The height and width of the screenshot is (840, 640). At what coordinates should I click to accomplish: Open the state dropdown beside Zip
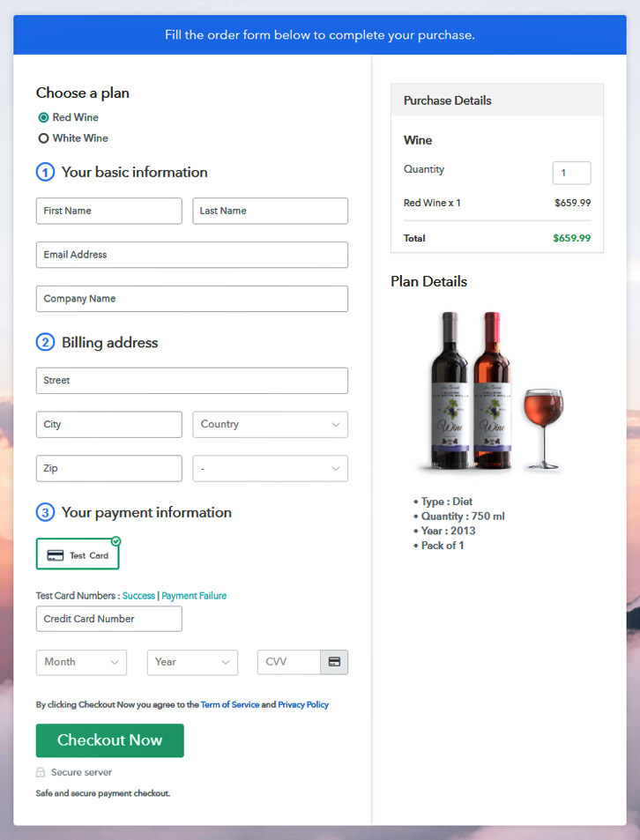[x=271, y=468]
